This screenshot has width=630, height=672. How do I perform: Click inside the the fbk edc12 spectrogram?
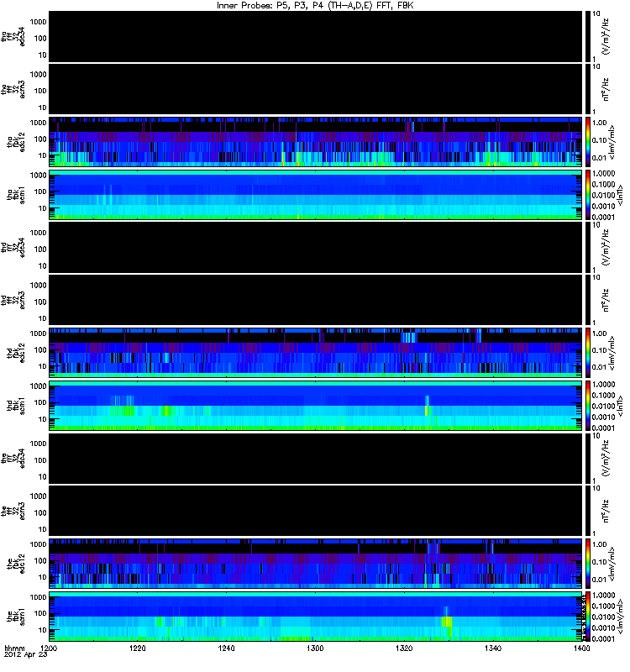(316, 564)
